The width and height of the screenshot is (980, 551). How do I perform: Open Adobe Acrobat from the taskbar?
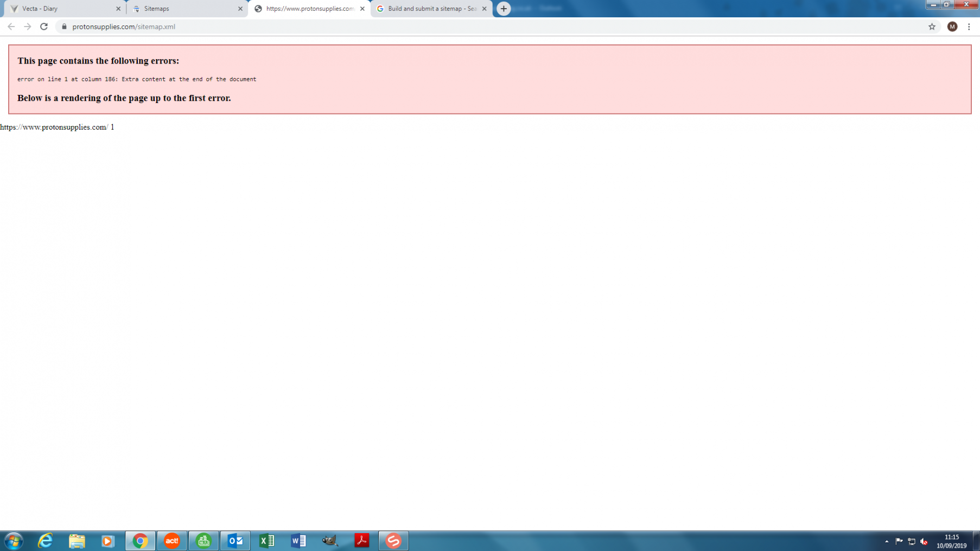(361, 541)
